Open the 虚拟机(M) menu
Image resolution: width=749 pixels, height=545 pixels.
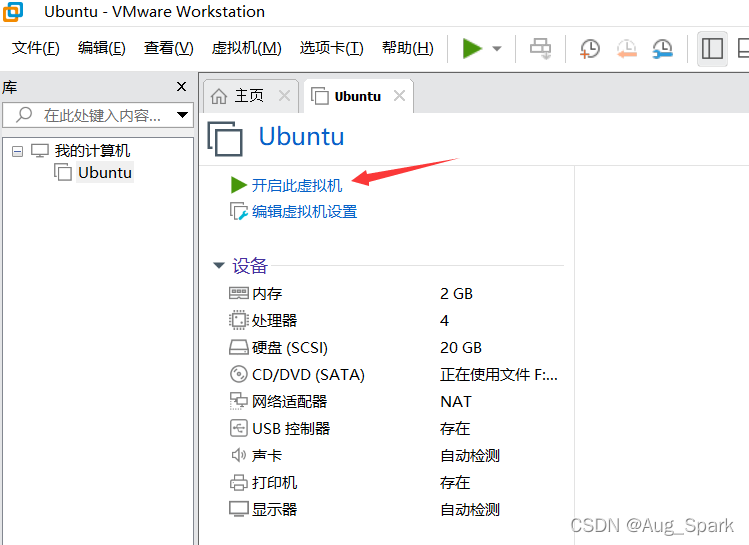246,48
